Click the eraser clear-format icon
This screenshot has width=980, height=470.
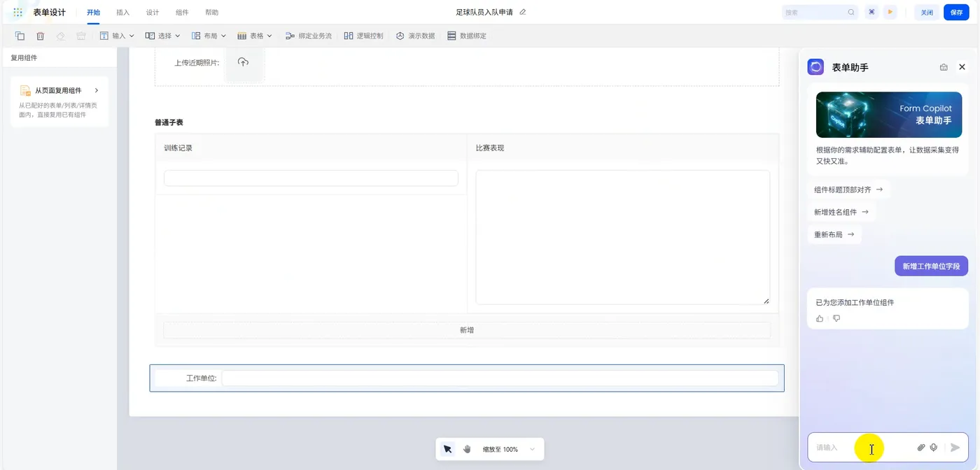[x=60, y=36]
